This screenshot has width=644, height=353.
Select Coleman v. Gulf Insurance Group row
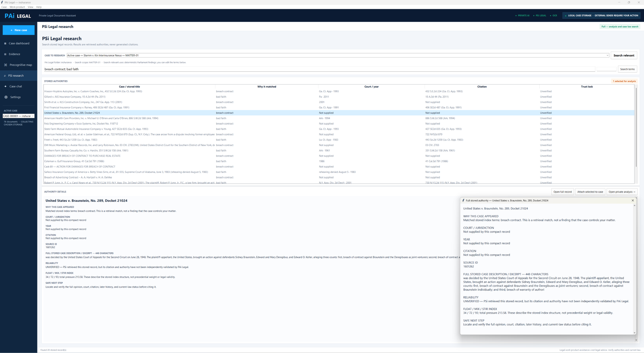339,161
